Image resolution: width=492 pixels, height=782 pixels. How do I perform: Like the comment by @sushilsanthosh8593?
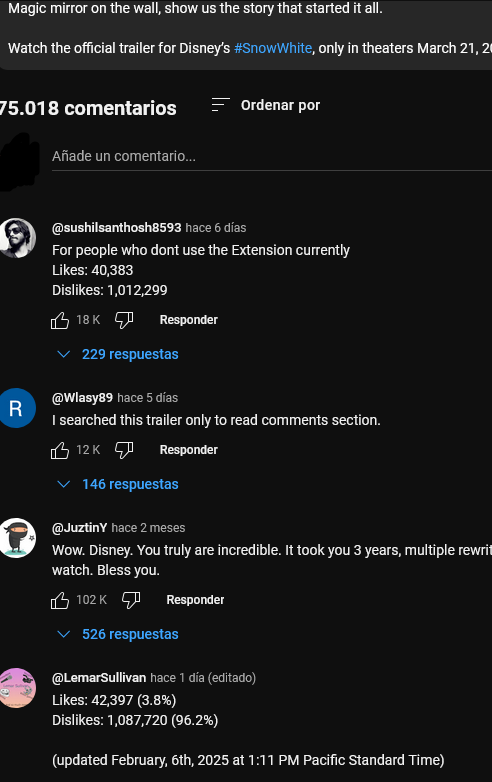pos(60,320)
